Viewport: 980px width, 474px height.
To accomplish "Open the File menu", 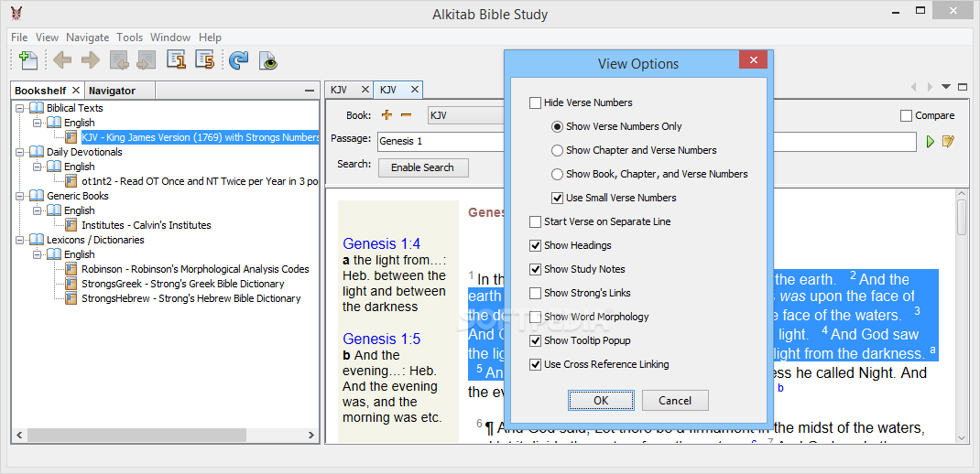I will coord(19,38).
